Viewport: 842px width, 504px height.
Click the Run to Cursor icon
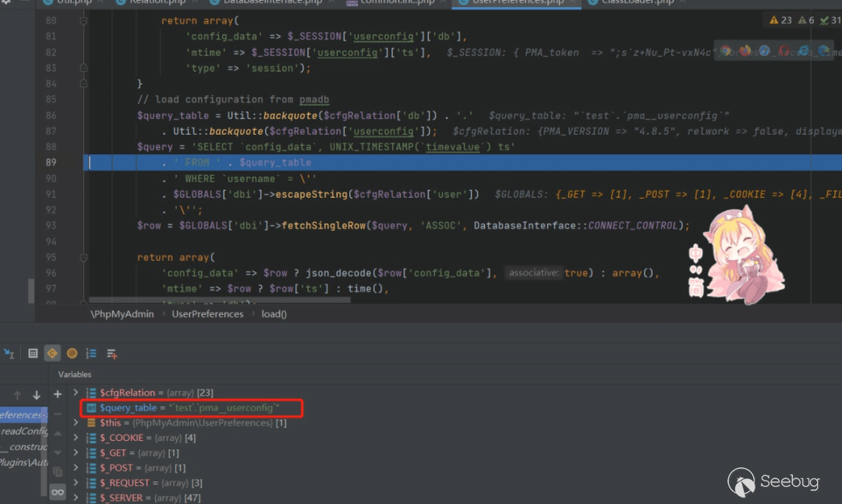(x=9, y=353)
